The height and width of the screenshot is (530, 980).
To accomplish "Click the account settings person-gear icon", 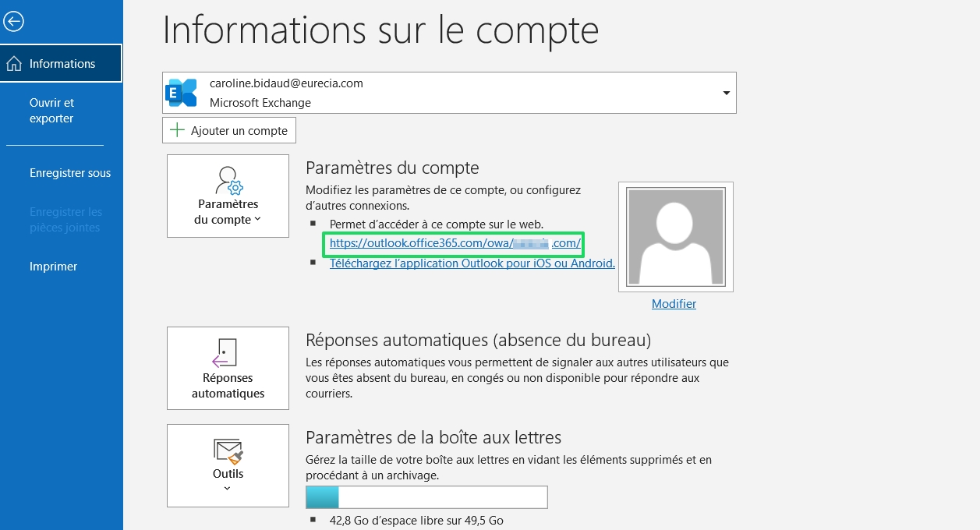I will coord(228,181).
